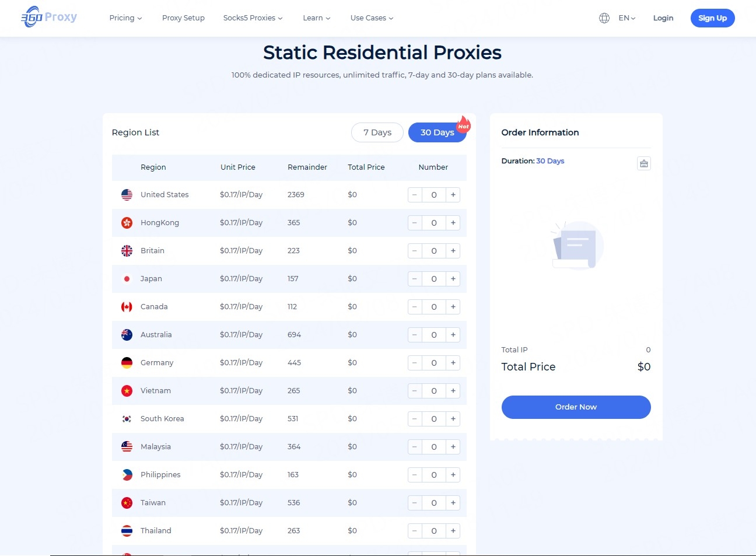
Task: Click the Order Now button
Action: [576, 407]
